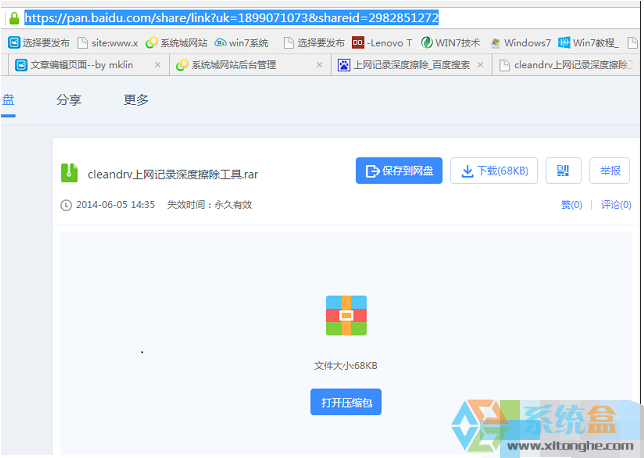
Task: Select the 盘 navigation tab
Action: coord(8,100)
